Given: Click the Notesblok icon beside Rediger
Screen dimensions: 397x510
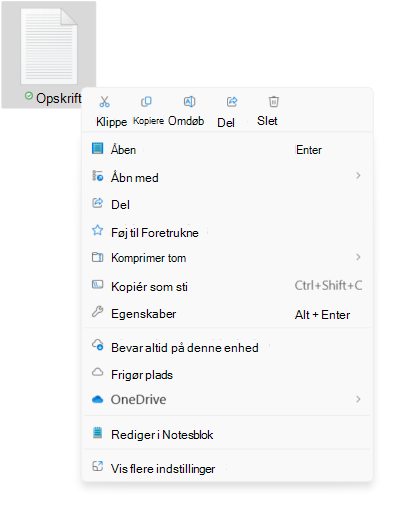Looking at the screenshot, I should [x=97, y=433].
